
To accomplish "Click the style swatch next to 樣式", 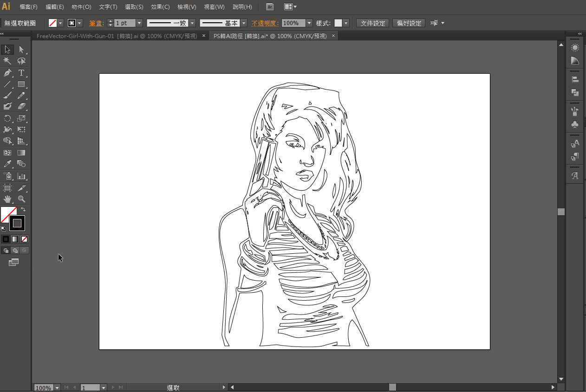I will [339, 23].
